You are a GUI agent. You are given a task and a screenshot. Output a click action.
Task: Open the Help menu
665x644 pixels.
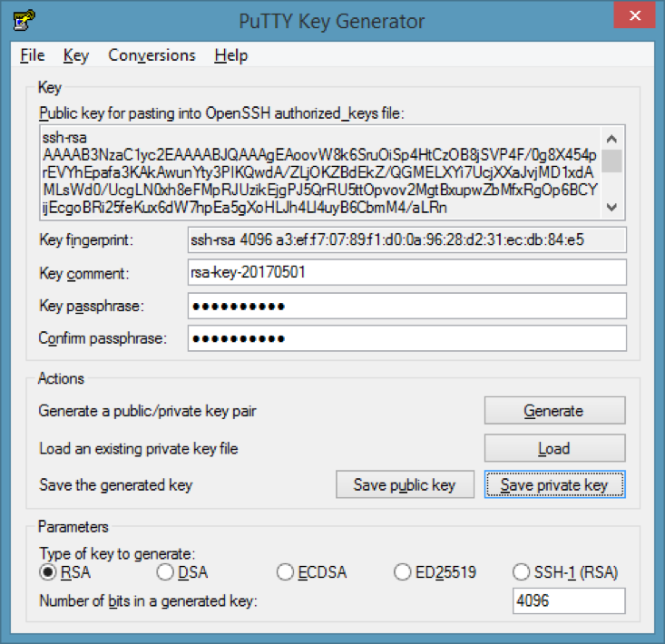(x=230, y=55)
